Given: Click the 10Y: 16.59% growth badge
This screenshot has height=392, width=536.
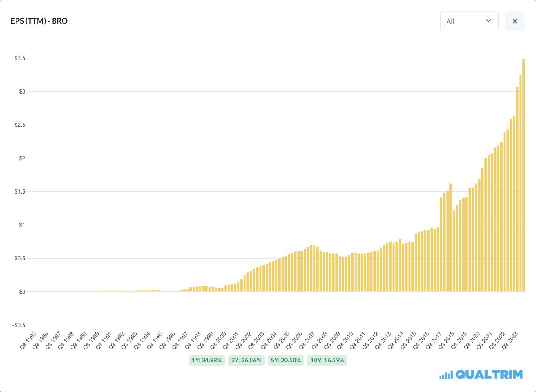Looking at the screenshot, I should click(x=327, y=361).
